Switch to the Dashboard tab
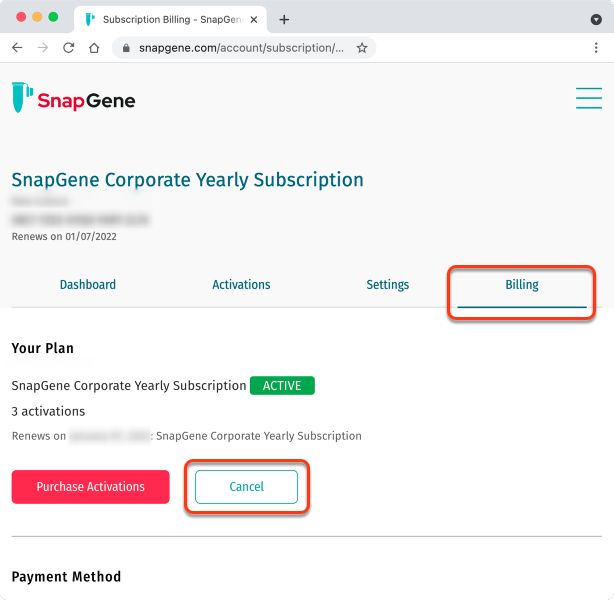 (88, 284)
